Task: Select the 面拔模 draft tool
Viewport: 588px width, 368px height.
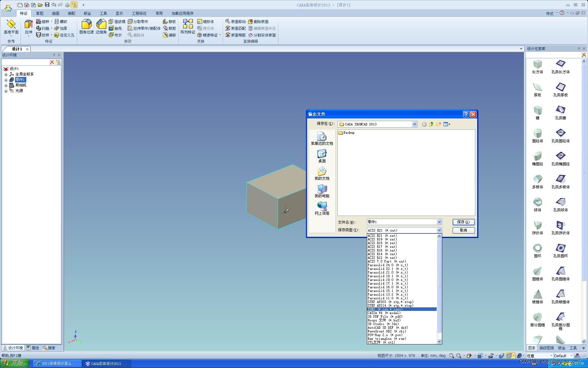Action: 117,21
